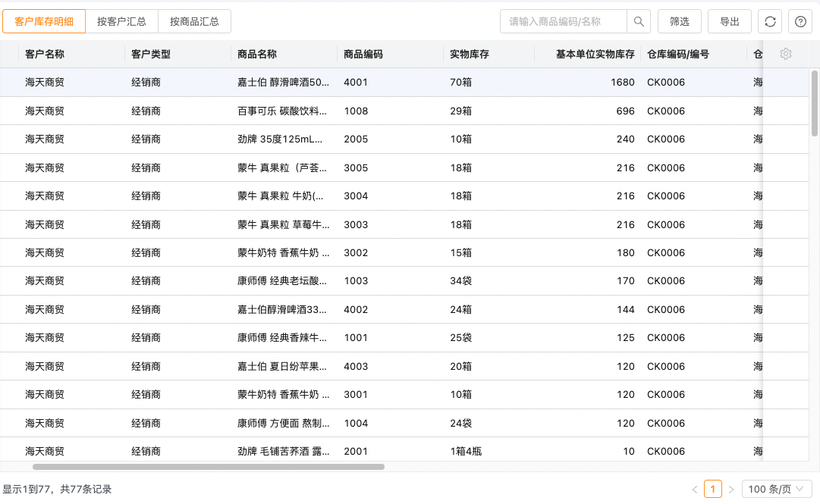820x504 pixels.
Task: Open column settings gear icon
Action: click(x=785, y=54)
